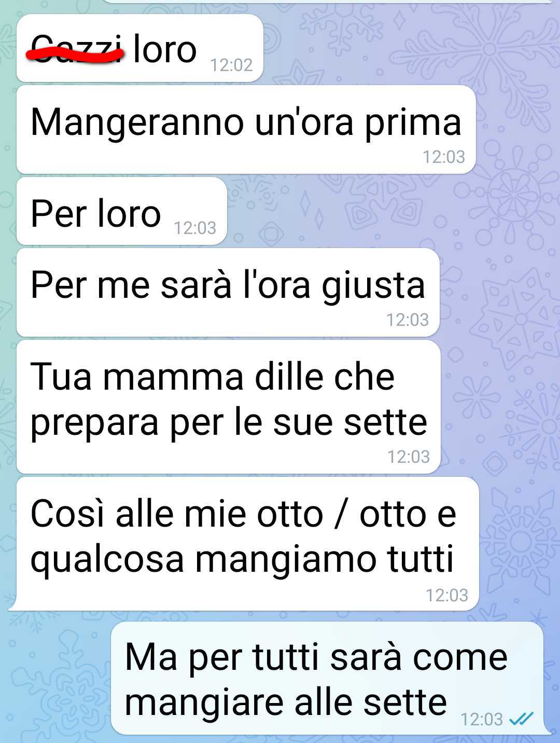Tap the timestamp below 'Per me sarà l'ora giusta'
The width and height of the screenshot is (560, 743).
[408, 320]
